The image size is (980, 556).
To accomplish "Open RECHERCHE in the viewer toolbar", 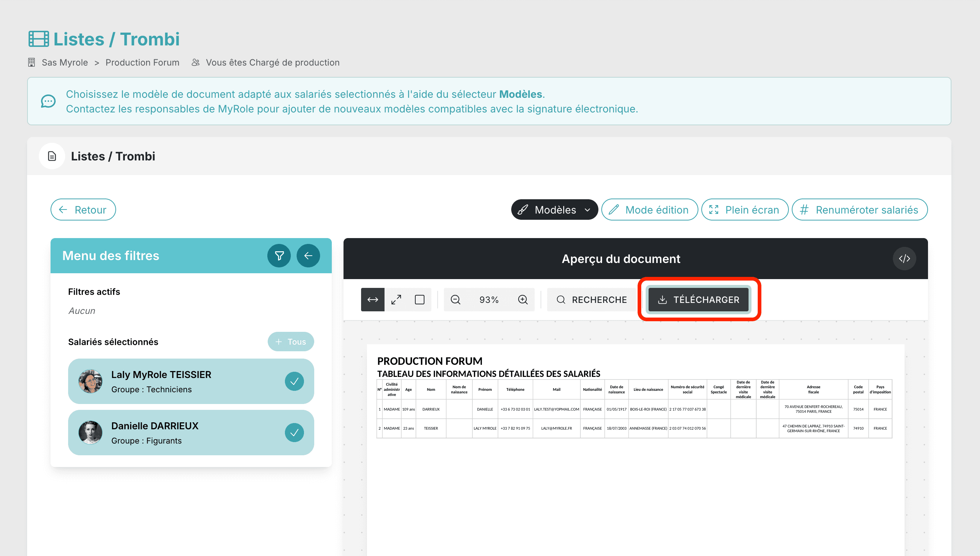I will click(591, 300).
